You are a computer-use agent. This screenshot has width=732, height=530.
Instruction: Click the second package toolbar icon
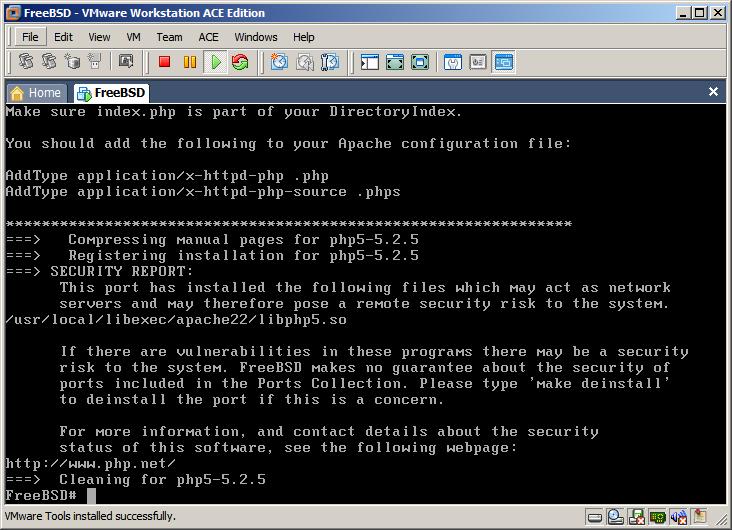(49, 61)
